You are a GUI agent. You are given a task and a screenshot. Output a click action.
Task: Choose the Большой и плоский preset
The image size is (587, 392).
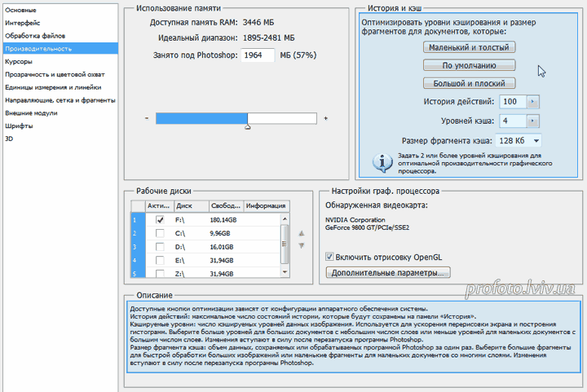469,83
